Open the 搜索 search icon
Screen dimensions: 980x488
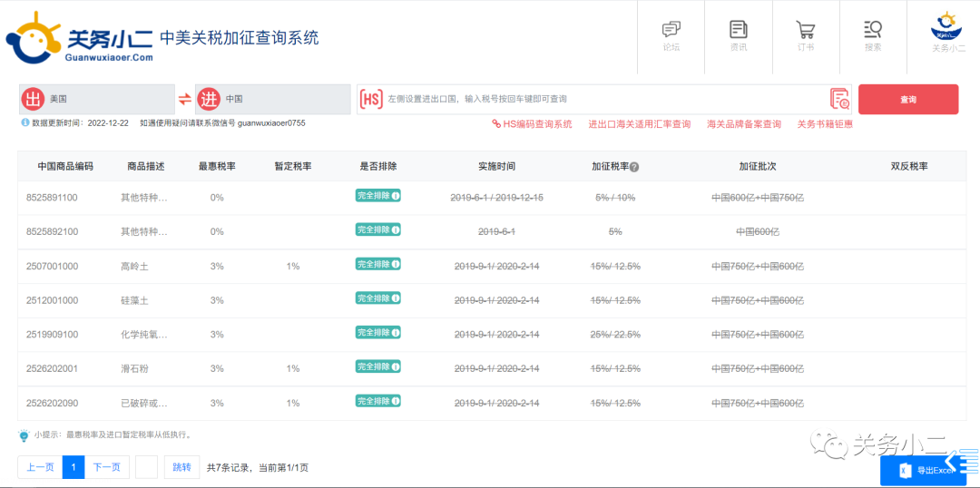tap(873, 29)
